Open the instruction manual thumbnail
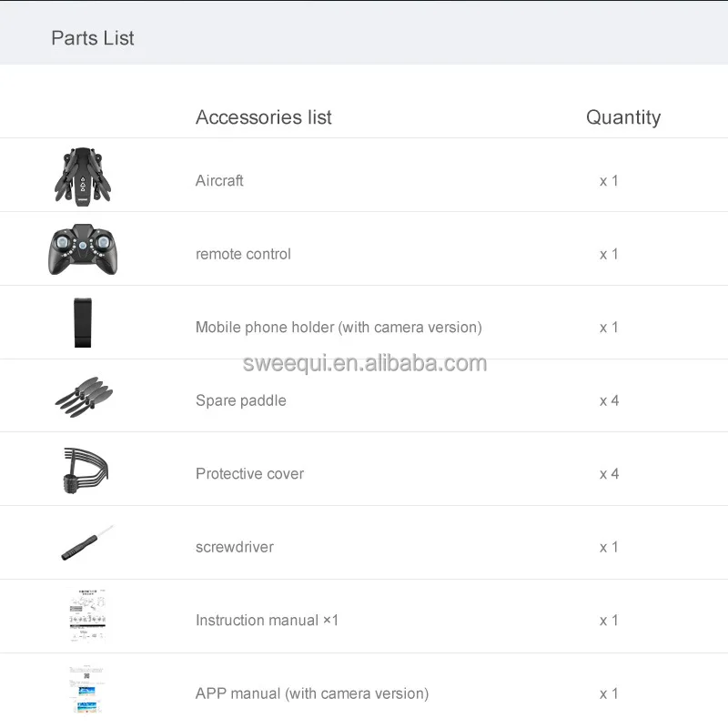Viewport: 728px width, 728px height. point(87,617)
